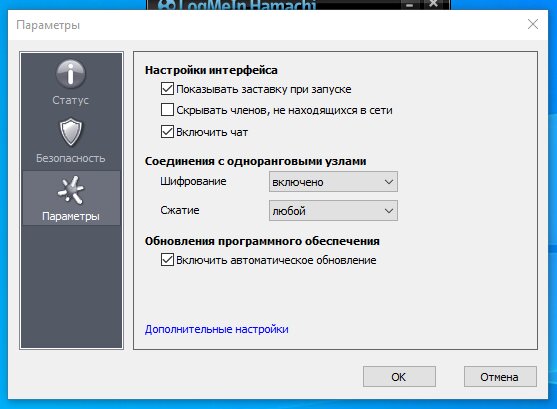The height and width of the screenshot is (409, 557).
Task: Click the shield icon for Безопасность
Action: pyautogui.click(x=70, y=132)
